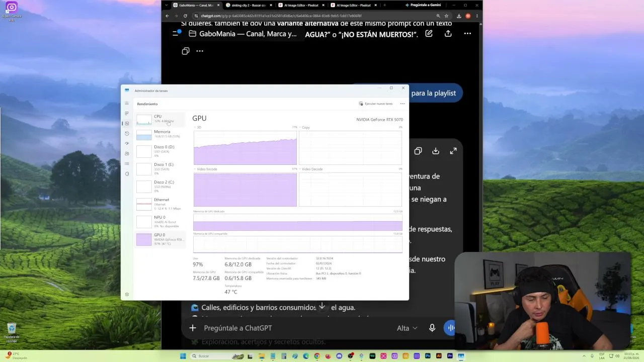Open Google Chrome from the taskbar
644x362 pixels.
click(317, 356)
